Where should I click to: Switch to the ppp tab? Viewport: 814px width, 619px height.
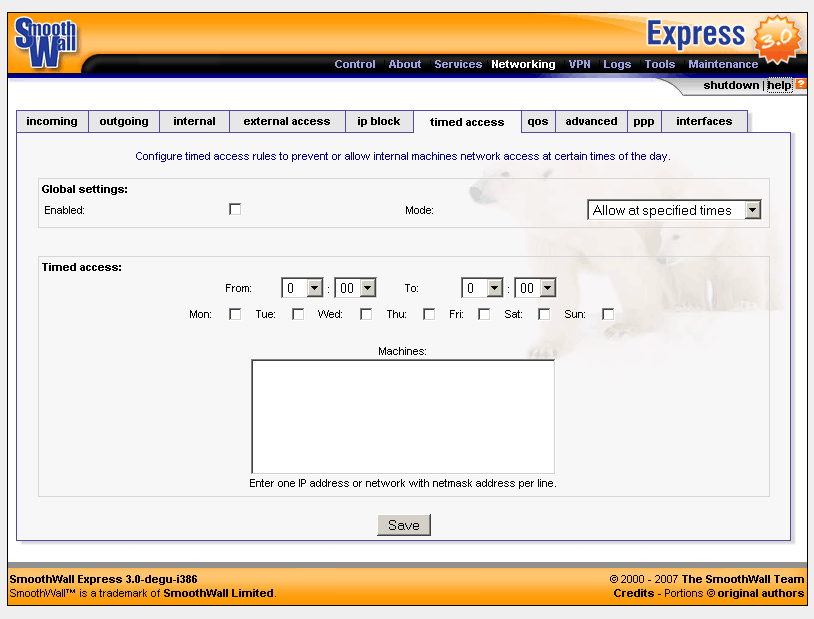(x=644, y=121)
